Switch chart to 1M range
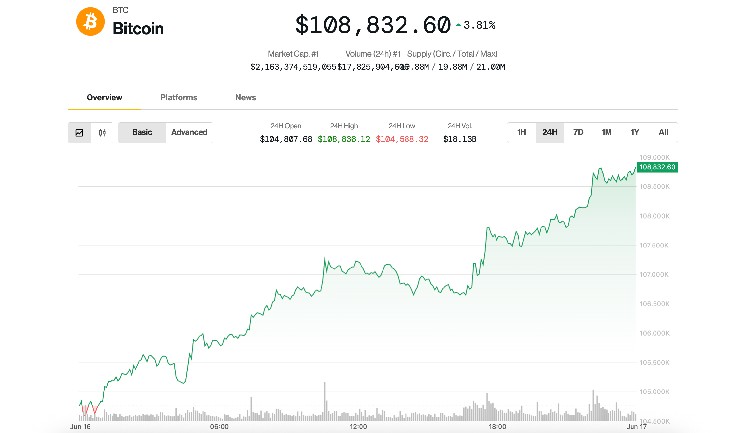This screenshot has width=745, height=433. pyautogui.click(x=606, y=132)
